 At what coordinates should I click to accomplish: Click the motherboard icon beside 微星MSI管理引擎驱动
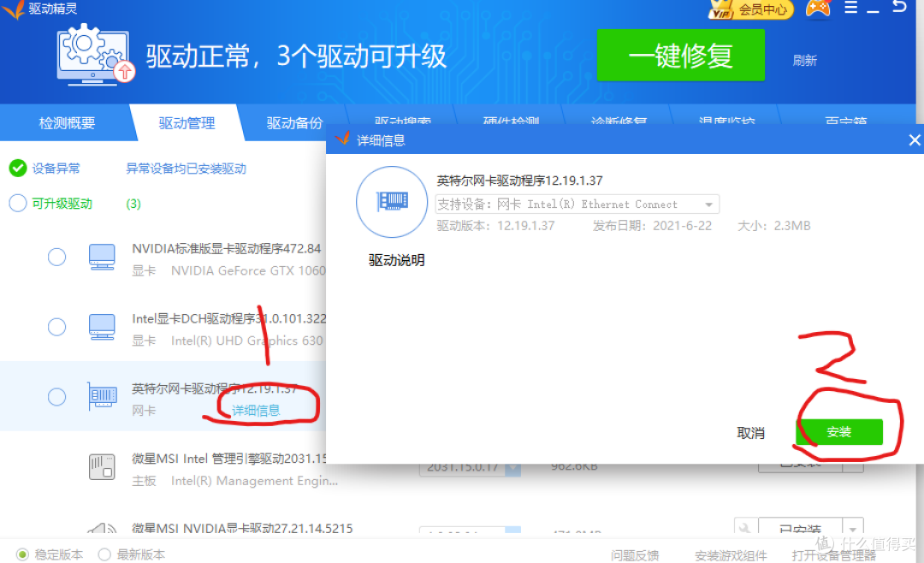coord(102,466)
